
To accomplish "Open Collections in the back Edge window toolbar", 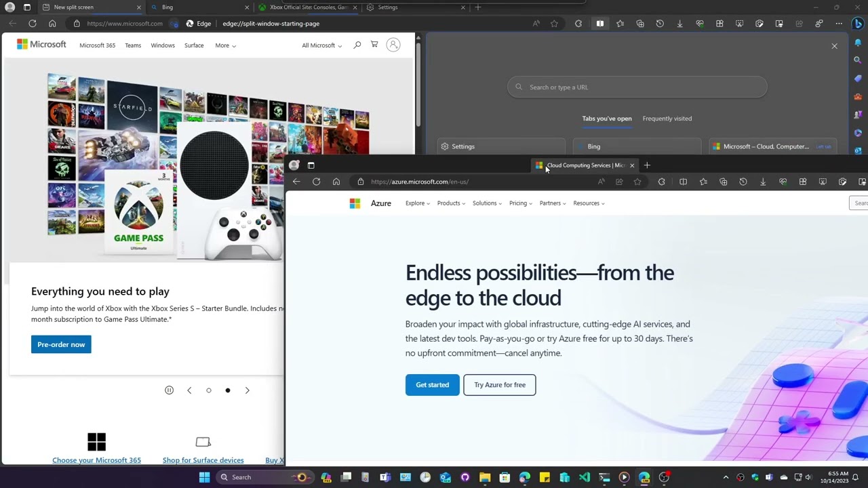I will (x=640, y=24).
